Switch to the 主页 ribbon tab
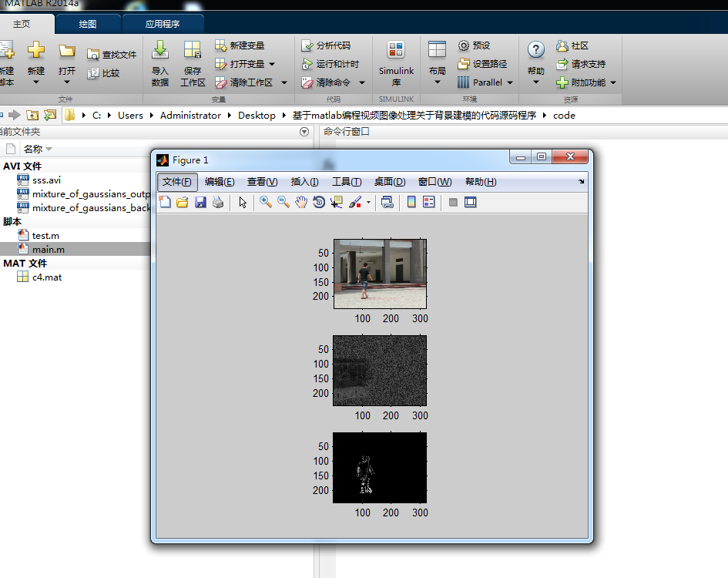The image size is (728, 578). [x=22, y=24]
